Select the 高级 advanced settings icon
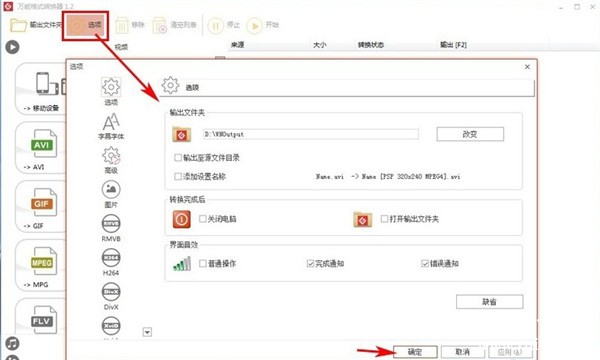Image resolution: width=600 pixels, height=360 pixels. 111,160
